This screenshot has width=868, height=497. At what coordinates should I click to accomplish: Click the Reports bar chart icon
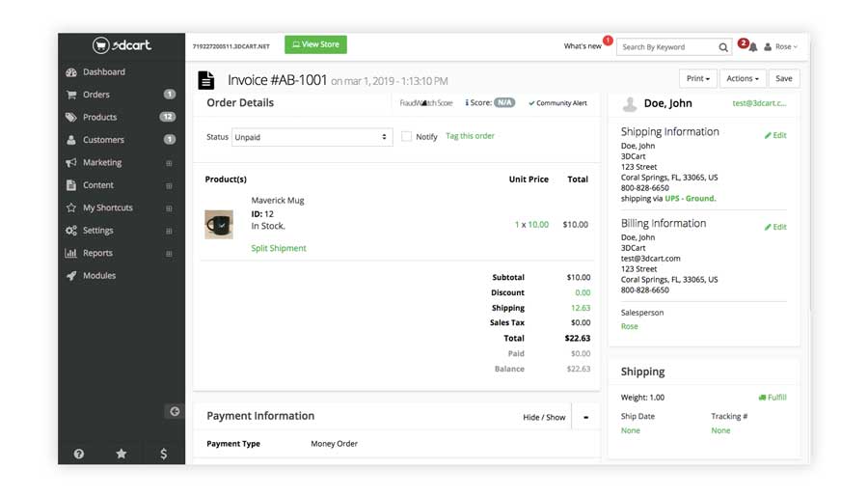70,253
